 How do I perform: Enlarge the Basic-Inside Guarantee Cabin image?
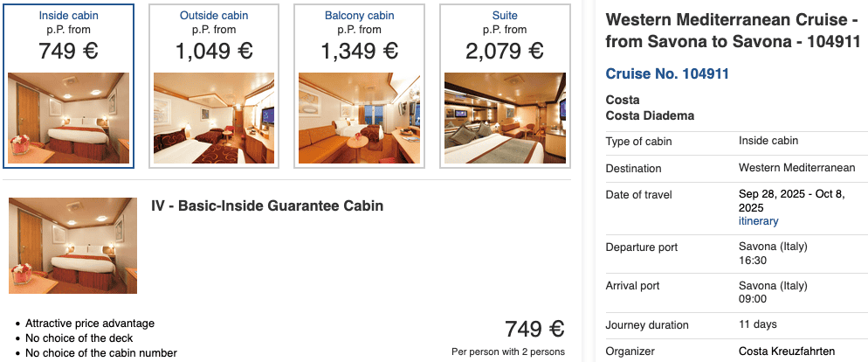[72, 246]
